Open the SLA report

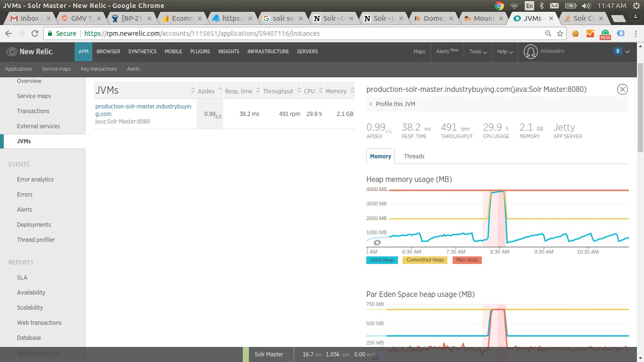point(22,278)
